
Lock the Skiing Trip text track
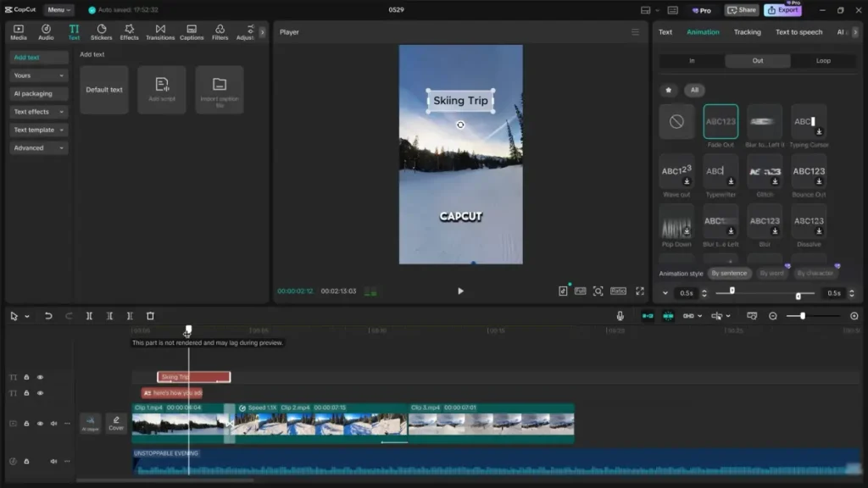26,377
